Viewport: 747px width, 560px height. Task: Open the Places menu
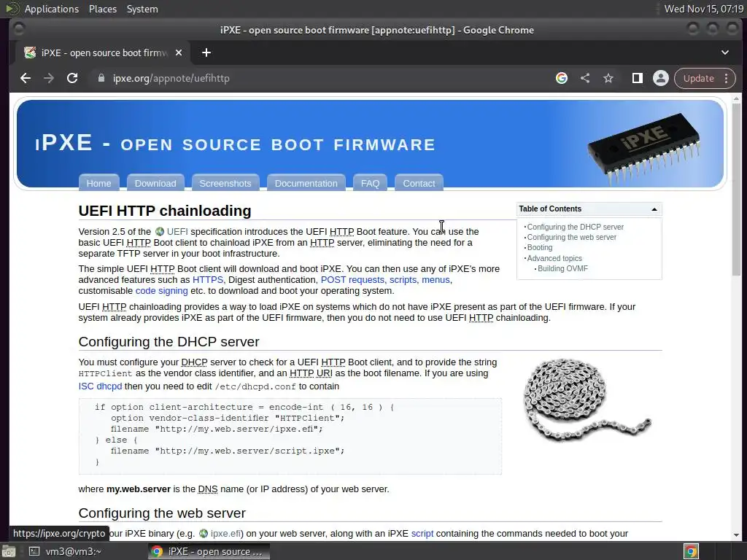tap(102, 9)
